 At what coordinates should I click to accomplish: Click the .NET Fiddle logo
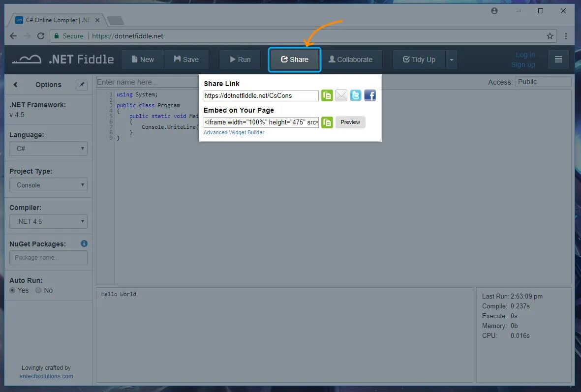tap(63, 60)
